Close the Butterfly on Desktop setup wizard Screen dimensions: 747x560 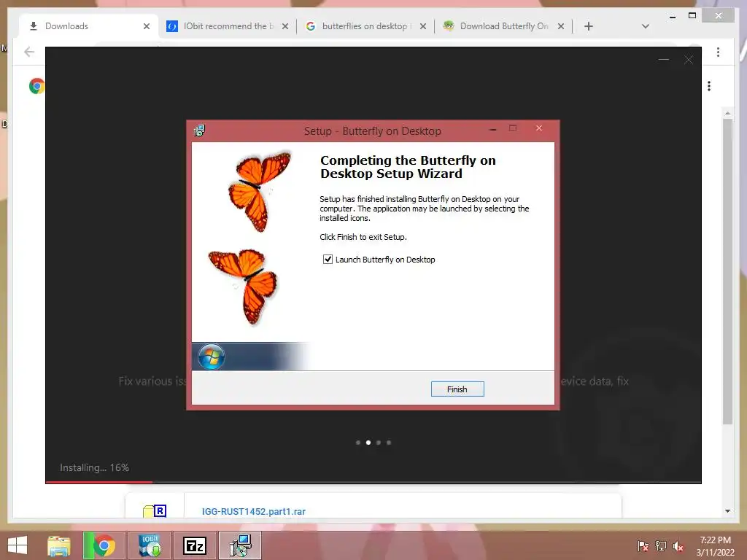tap(539, 128)
